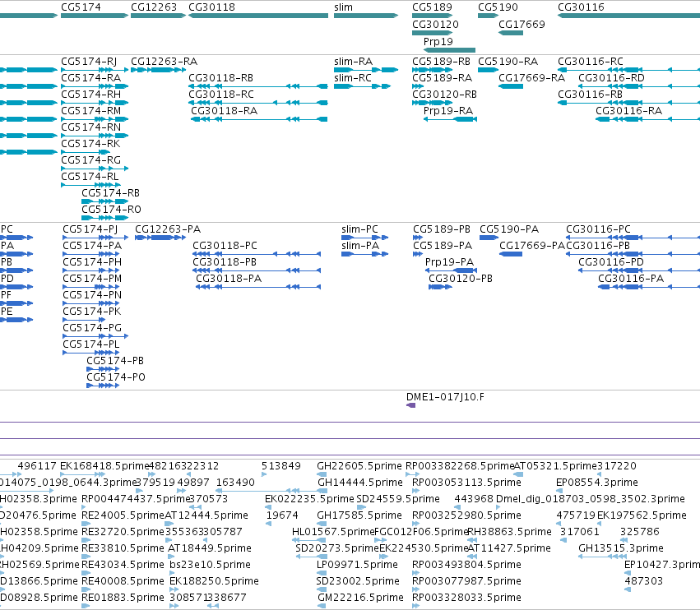Select protein CG30116-PD

(x=610, y=262)
